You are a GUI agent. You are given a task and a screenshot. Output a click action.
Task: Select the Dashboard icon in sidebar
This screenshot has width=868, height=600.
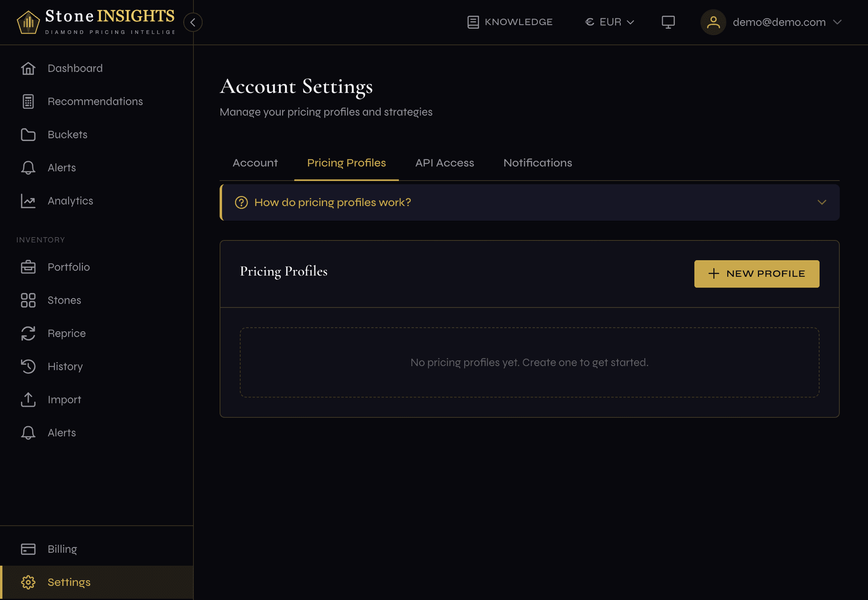(28, 68)
